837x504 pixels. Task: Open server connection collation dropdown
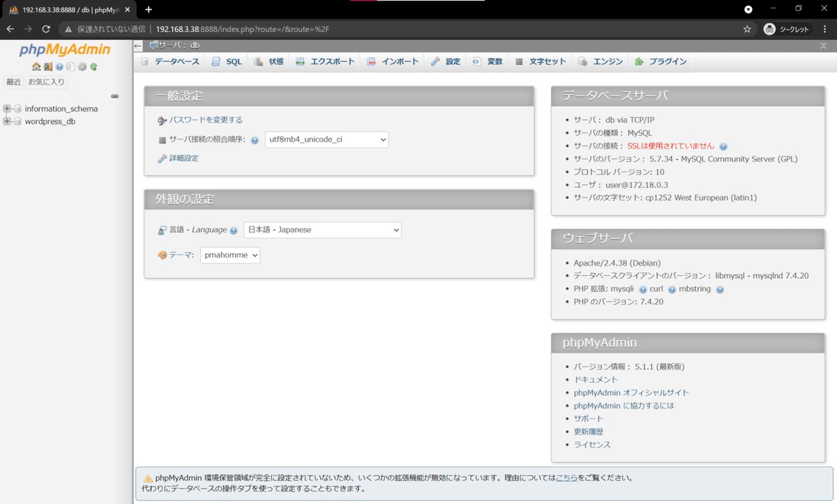pos(326,139)
